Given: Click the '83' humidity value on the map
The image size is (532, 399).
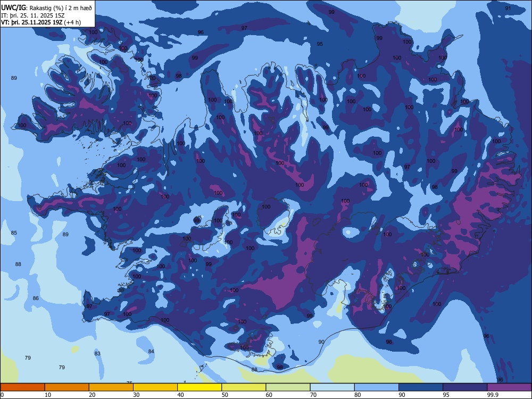Looking at the screenshot, I should coord(97,354).
